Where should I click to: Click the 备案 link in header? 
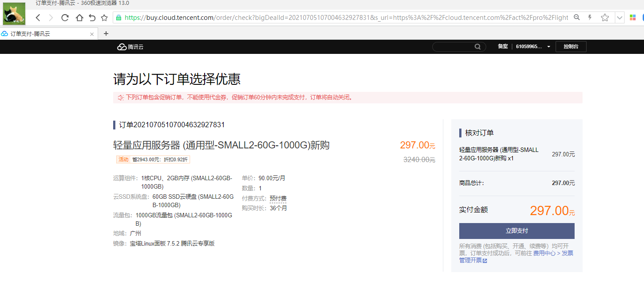503,47
